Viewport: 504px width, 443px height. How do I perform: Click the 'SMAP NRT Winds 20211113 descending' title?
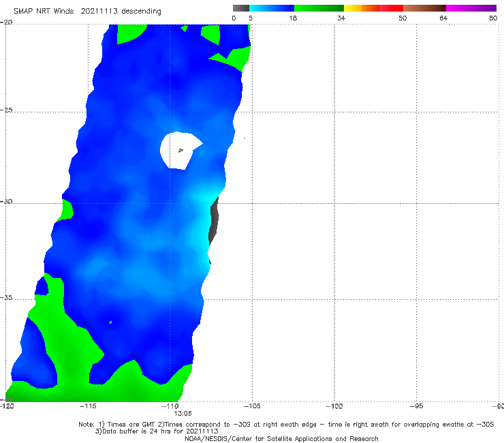pyautogui.click(x=87, y=12)
